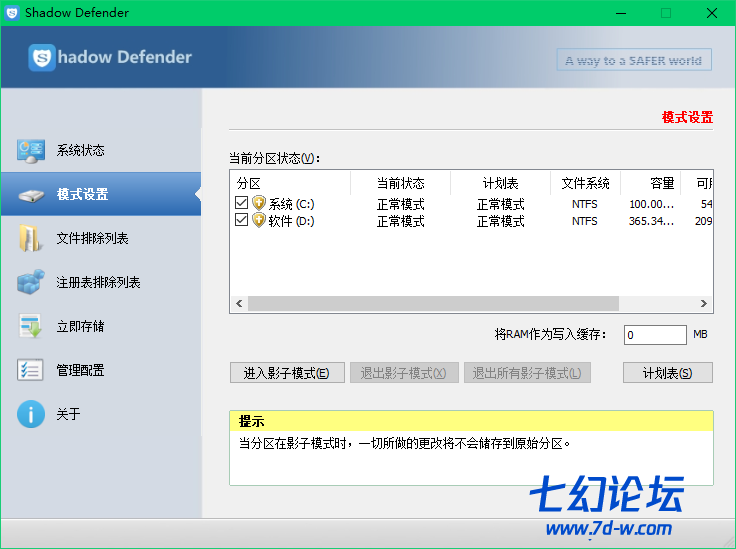This screenshot has width=736, height=549.
Task: Open the 计划表(S) button
Action: pos(667,373)
